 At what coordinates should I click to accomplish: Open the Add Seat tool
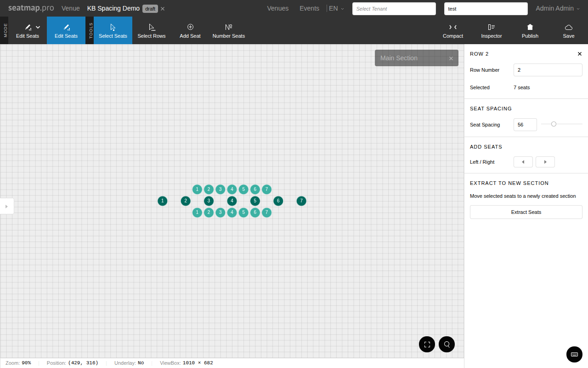pyautogui.click(x=190, y=30)
